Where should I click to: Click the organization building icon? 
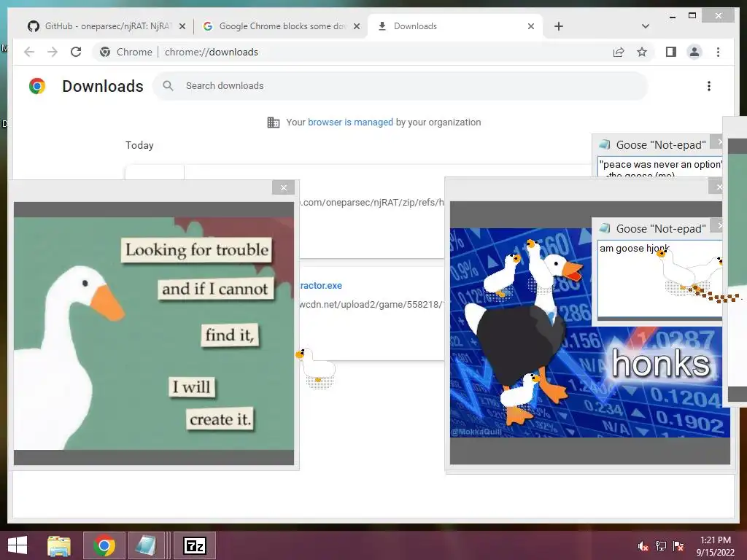tap(273, 122)
